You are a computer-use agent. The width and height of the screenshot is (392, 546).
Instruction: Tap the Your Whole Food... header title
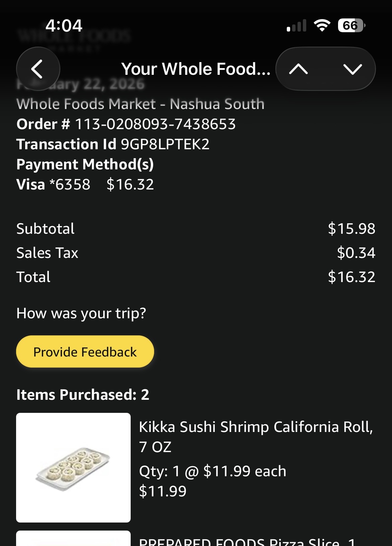click(196, 69)
